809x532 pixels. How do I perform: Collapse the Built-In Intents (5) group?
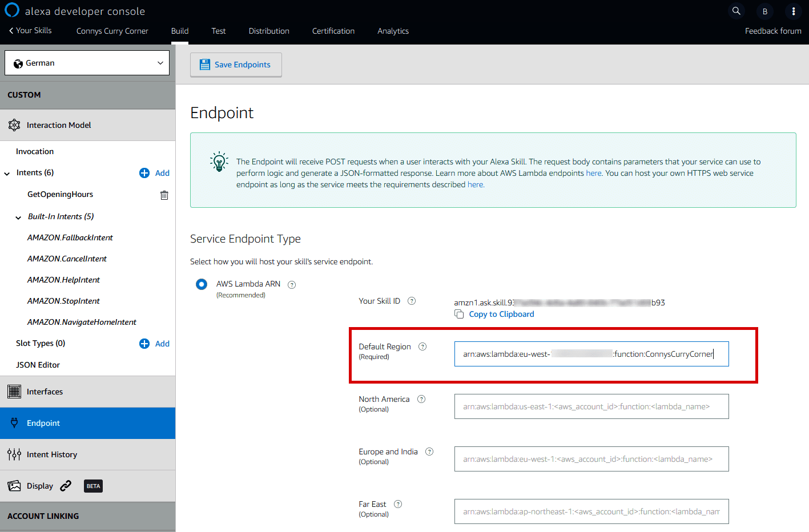tap(18, 217)
